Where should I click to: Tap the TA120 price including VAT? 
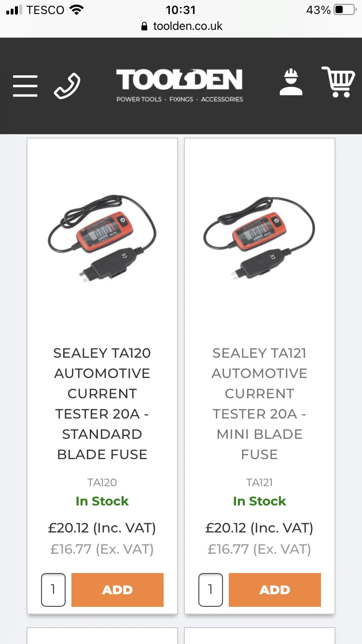(102, 528)
